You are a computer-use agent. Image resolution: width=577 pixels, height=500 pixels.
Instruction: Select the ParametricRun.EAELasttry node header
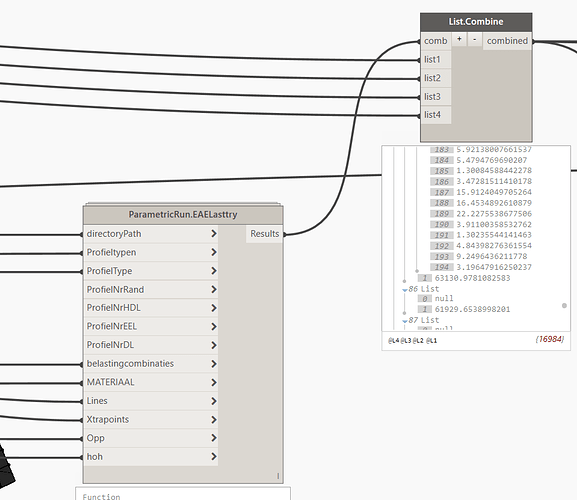(183, 214)
